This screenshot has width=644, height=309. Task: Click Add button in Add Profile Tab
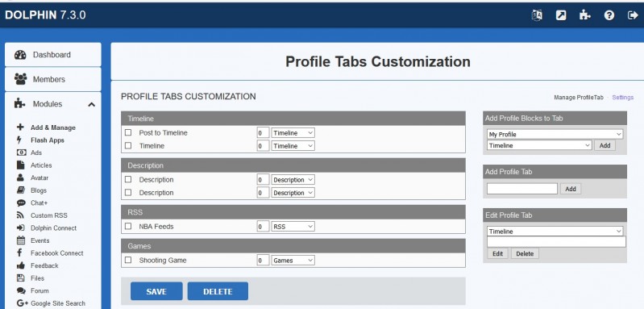[571, 189]
